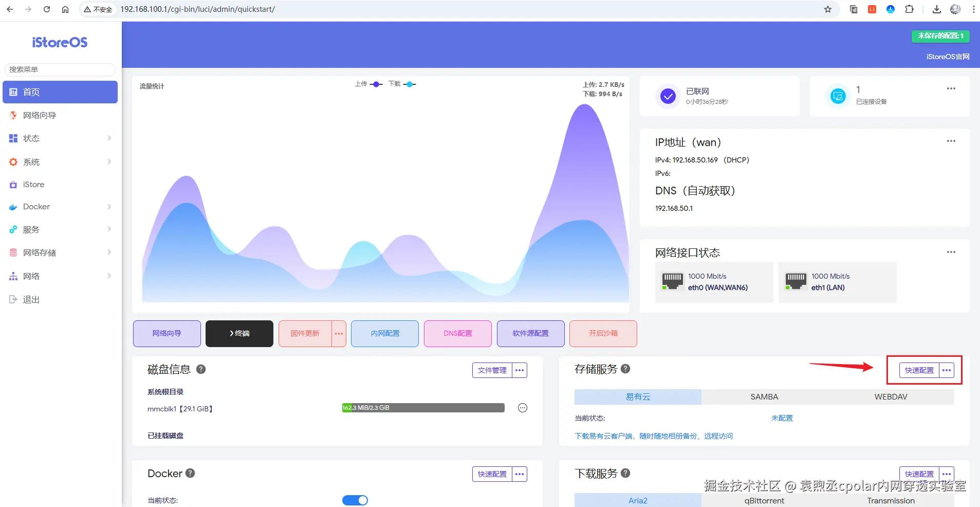Open help icon next to Docker heading
The height and width of the screenshot is (507, 980).
(x=190, y=473)
